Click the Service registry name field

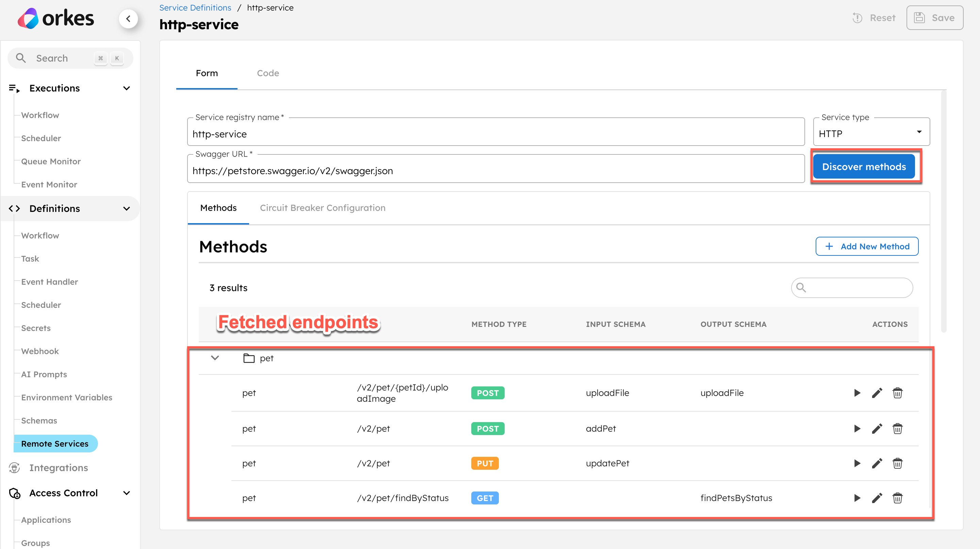(x=496, y=132)
